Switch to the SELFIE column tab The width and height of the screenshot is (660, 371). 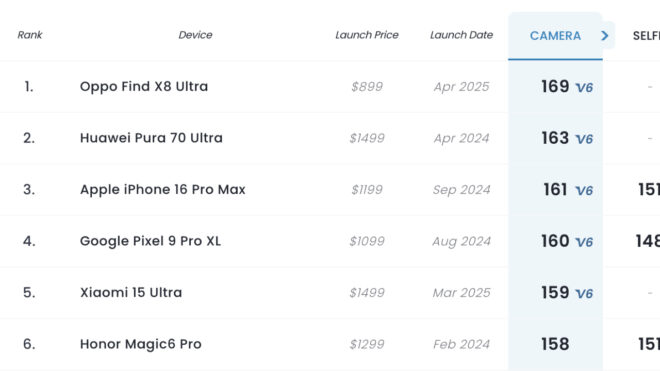(x=646, y=36)
